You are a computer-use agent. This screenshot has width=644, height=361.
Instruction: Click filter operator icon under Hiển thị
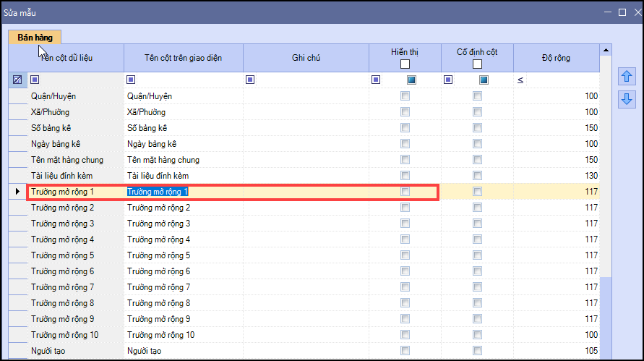377,80
